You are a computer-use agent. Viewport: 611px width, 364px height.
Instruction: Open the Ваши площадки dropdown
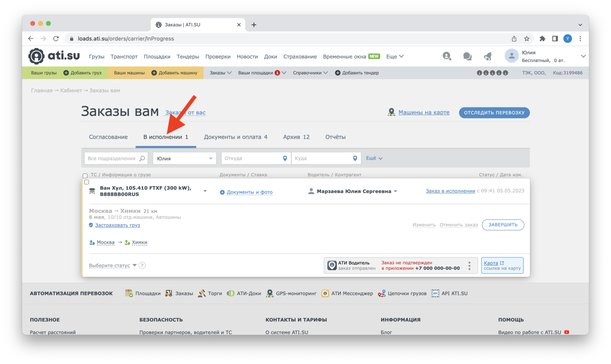tap(262, 73)
